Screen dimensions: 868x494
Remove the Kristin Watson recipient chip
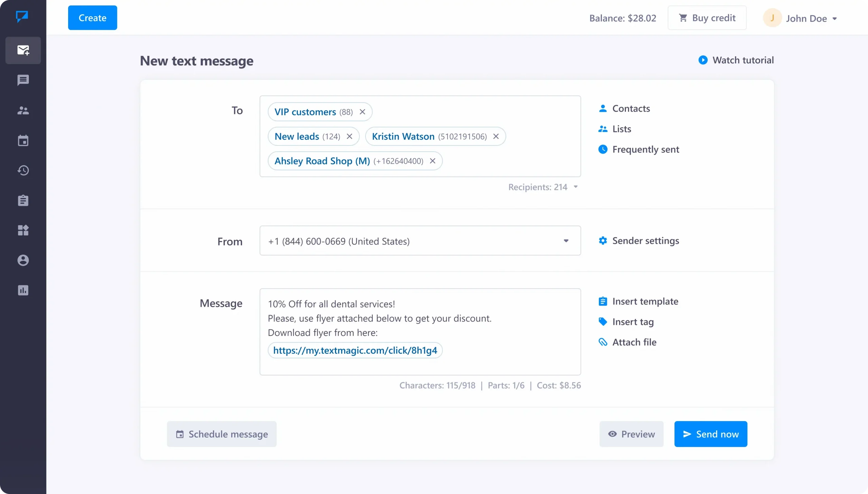(496, 136)
